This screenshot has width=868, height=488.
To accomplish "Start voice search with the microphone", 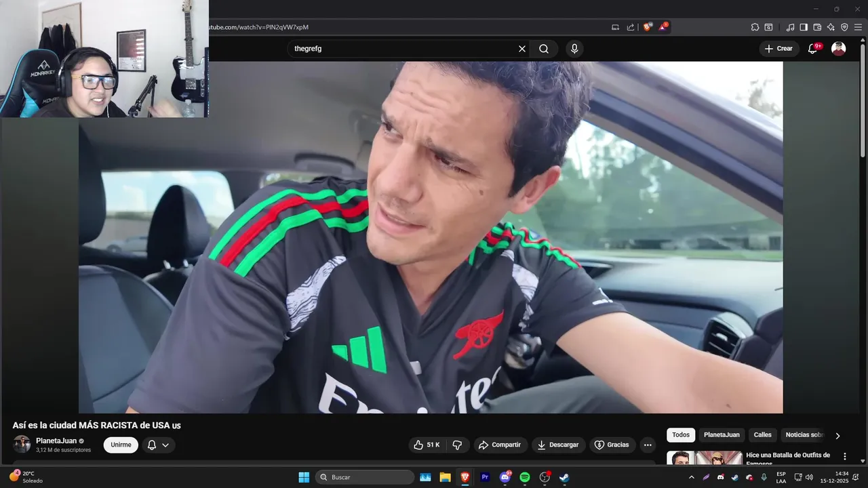I will tap(574, 49).
